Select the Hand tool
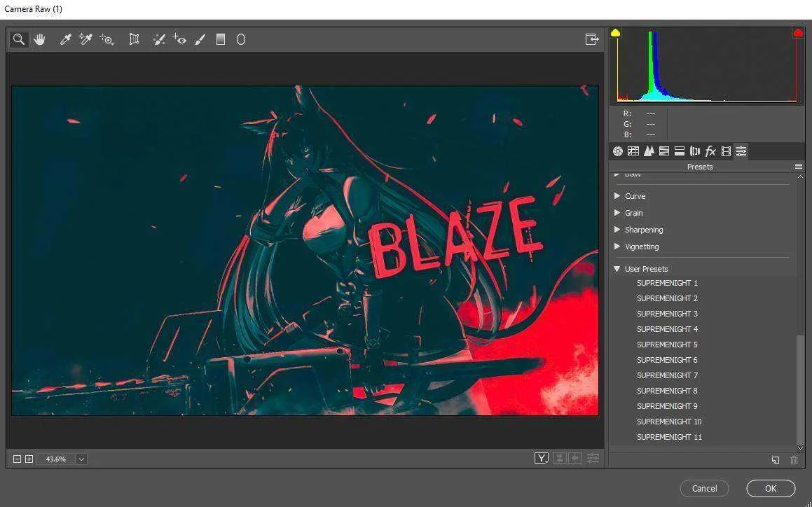The height and width of the screenshot is (507, 812). point(39,39)
